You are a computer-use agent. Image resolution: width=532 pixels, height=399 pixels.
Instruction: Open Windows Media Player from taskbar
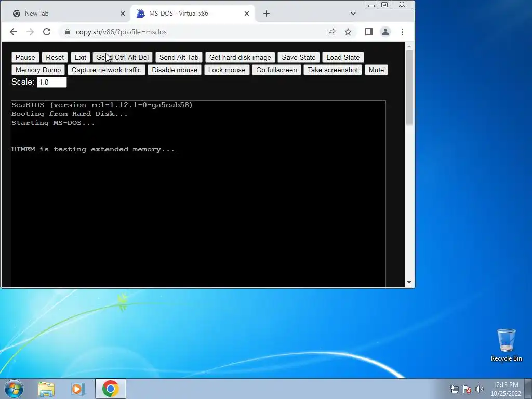[x=78, y=389]
